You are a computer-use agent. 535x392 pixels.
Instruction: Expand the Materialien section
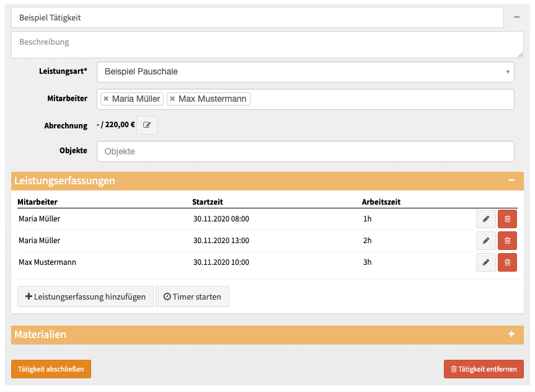tap(511, 334)
